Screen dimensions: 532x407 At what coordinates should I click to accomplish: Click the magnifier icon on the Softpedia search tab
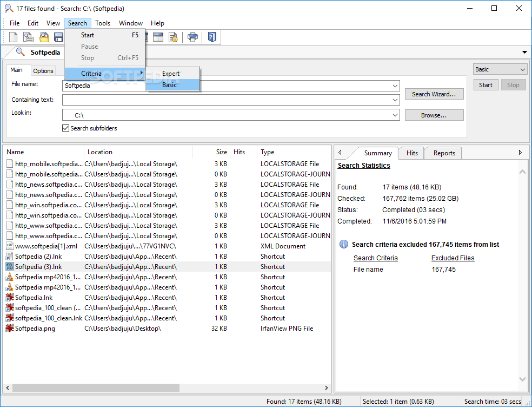coord(21,52)
